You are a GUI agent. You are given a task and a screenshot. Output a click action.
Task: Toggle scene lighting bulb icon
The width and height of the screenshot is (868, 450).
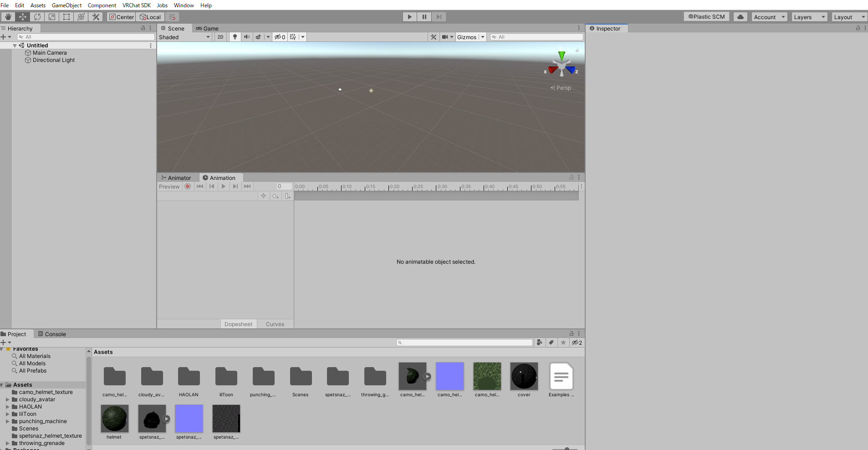(x=235, y=37)
